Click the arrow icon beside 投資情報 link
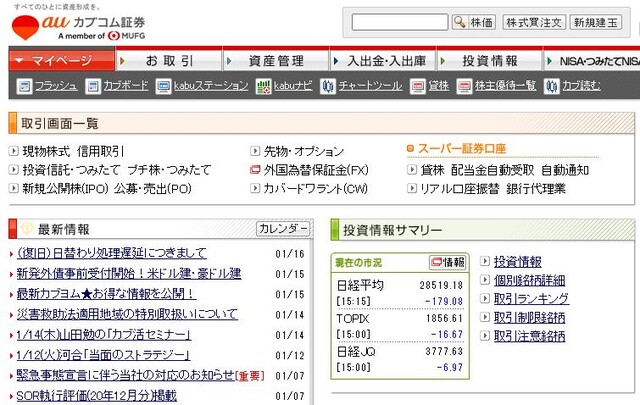This screenshot has height=405, width=640. 484,261
